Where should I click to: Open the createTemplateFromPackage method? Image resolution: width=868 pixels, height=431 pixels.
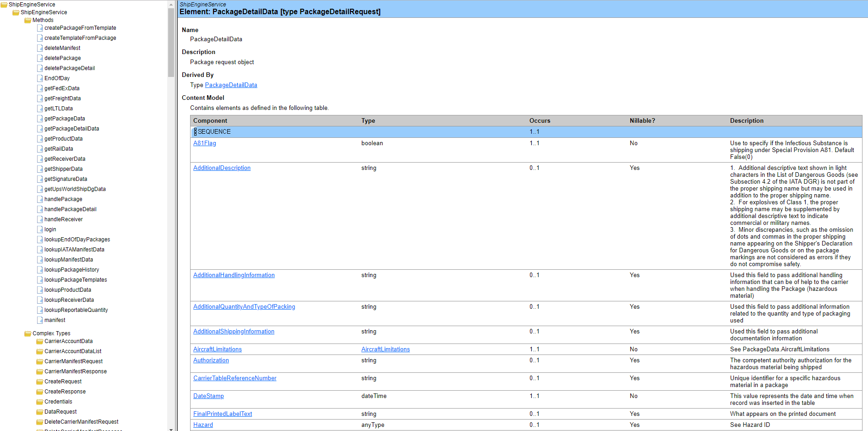(x=80, y=38)
